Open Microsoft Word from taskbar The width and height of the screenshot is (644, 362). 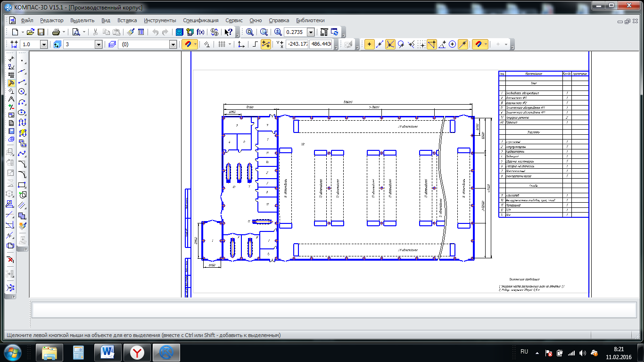(x=108, y=352)
